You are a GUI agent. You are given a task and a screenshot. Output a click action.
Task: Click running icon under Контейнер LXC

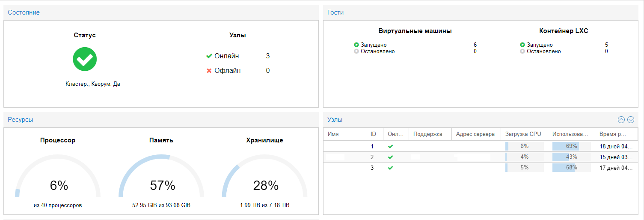click(x=522, y=45)
